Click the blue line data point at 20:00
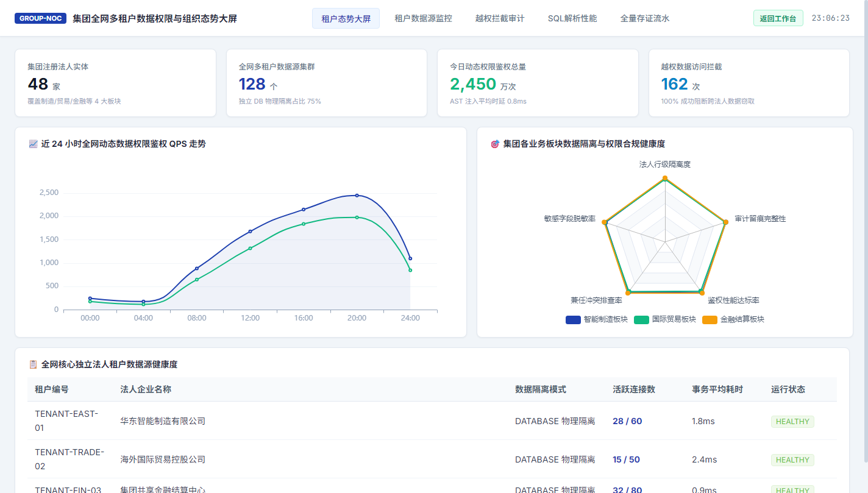The width and height of the screenshot is (868, 493). coord(357,195)
